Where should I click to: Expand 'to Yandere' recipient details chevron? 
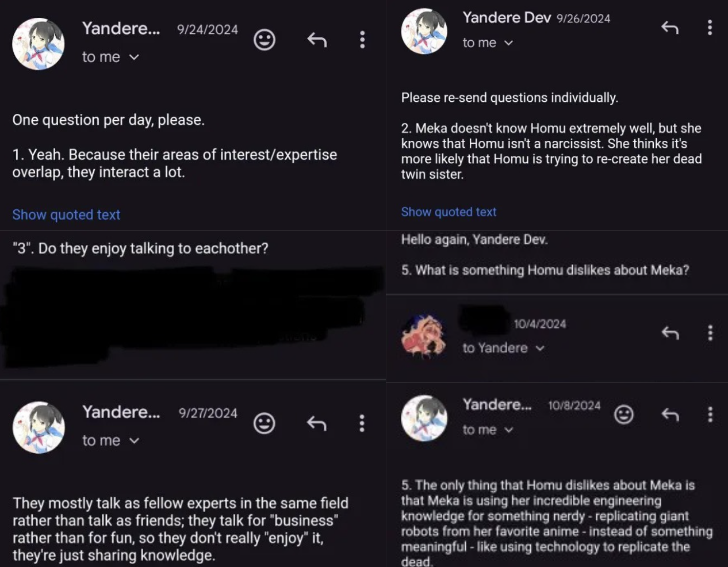pyautogui.click(x=540, y=348)
